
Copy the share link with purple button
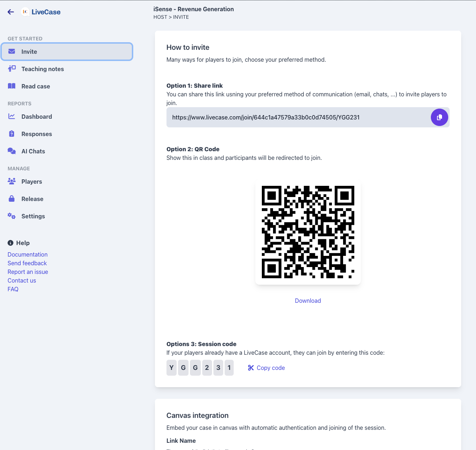click(440, 117)
